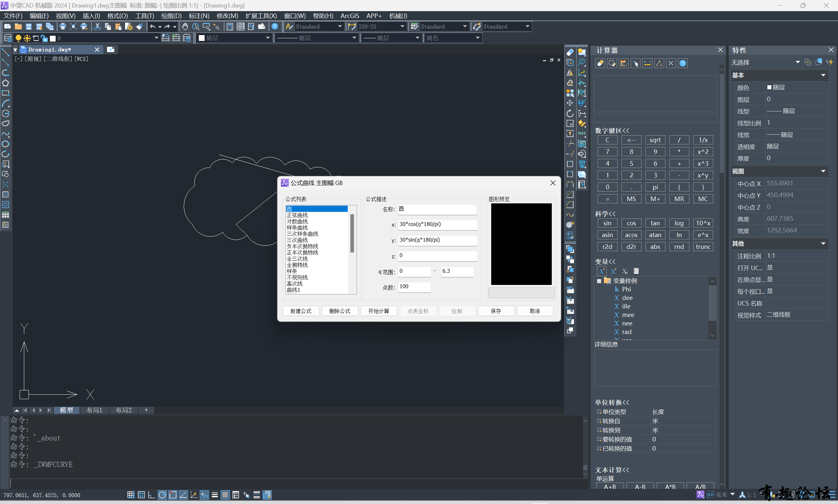The width and height of the screenshot is (838, 504).
Task: Click the formula list vertical scrollbar
Action: [x=352, y=233]
